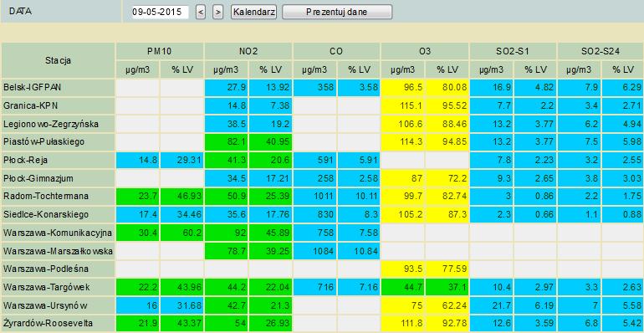644x333 pixels.
Task: Click the CO value 1084 for Marszałkowska
Action: click(x=314, y=250)
